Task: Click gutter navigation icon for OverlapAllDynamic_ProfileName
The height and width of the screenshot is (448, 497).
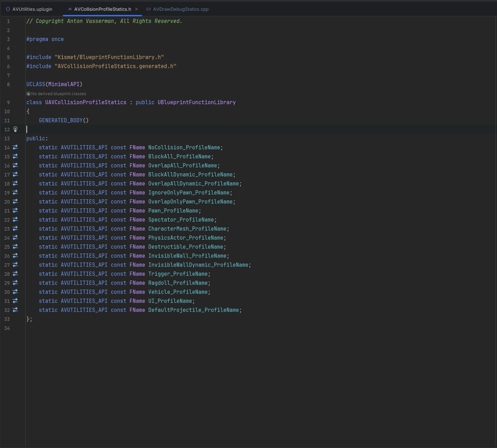Action: [x=15, y=183]
